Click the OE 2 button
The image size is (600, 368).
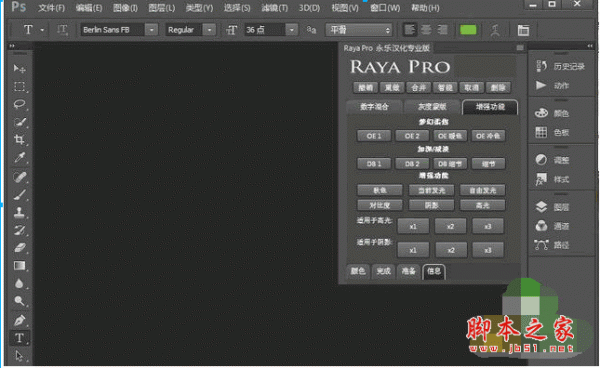[412, 136]
